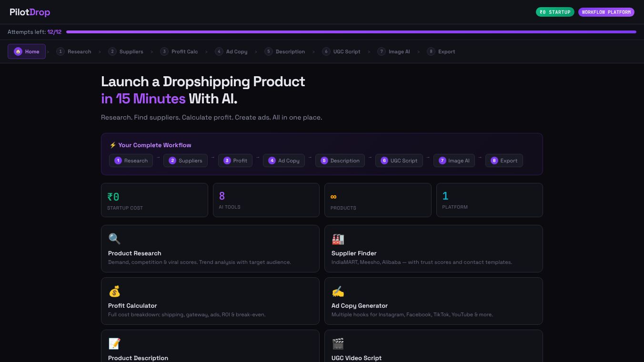Open the UGC Video Script card title

(x=356, y=358)
